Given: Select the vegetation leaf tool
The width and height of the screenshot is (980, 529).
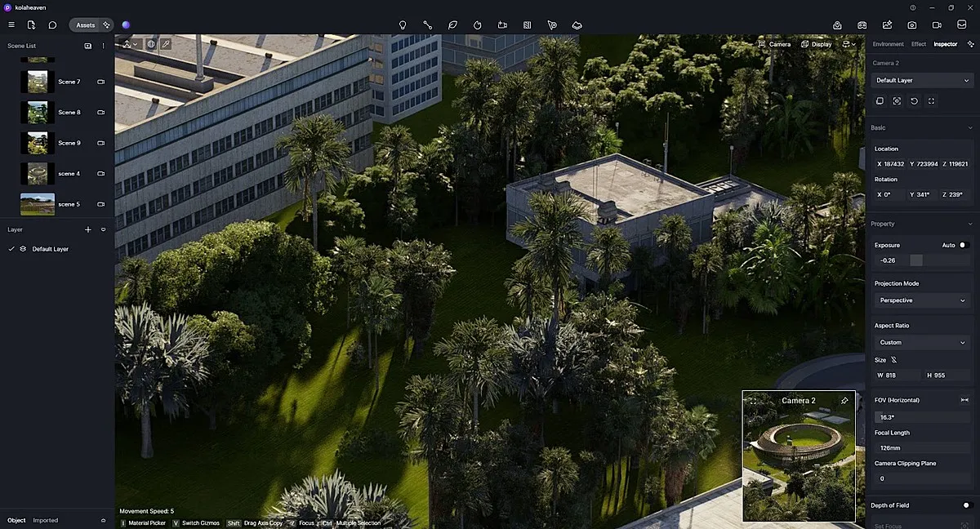Looking at the screenshot, I should tap(452, 25).
